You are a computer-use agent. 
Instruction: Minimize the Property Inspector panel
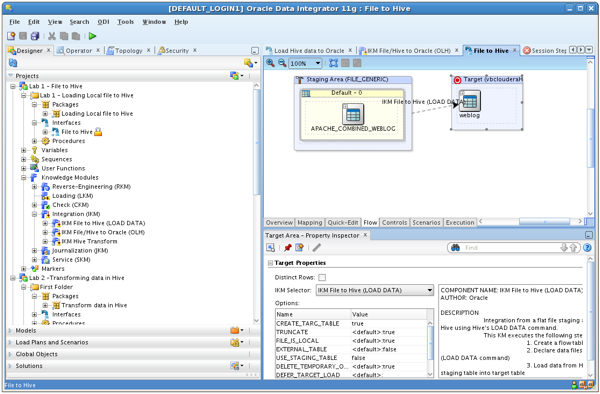[589, 235]
